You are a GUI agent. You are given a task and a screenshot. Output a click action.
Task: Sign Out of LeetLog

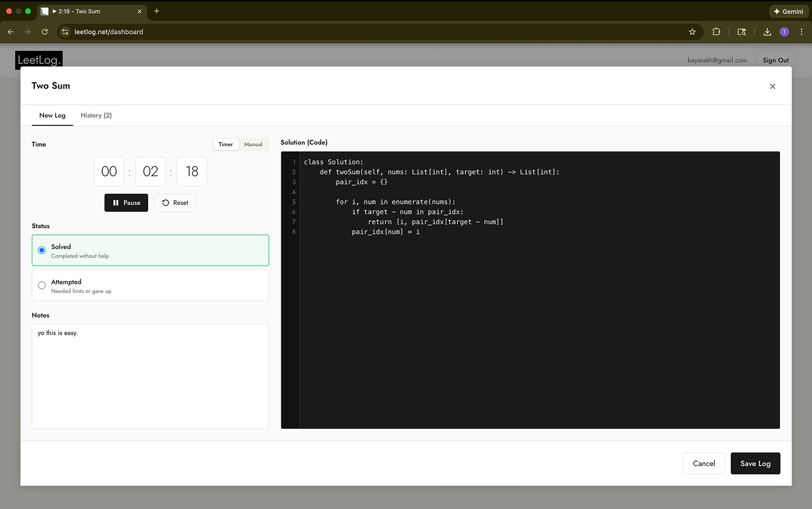775,60
